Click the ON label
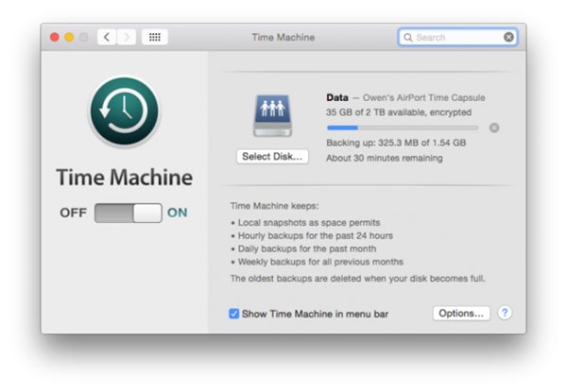567x392 pixels. click(x=178, y=213)
